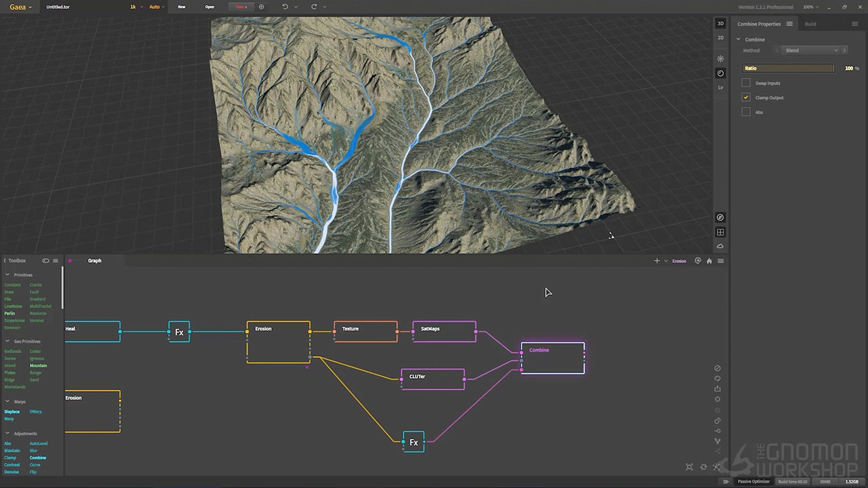Click the Ratio value 100 field

click(849, 68)
